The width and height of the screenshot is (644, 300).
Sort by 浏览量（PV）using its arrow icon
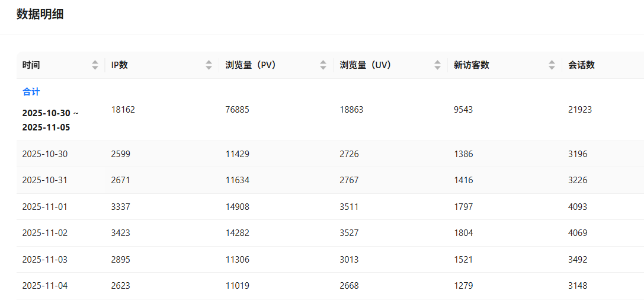coord(323,65)
